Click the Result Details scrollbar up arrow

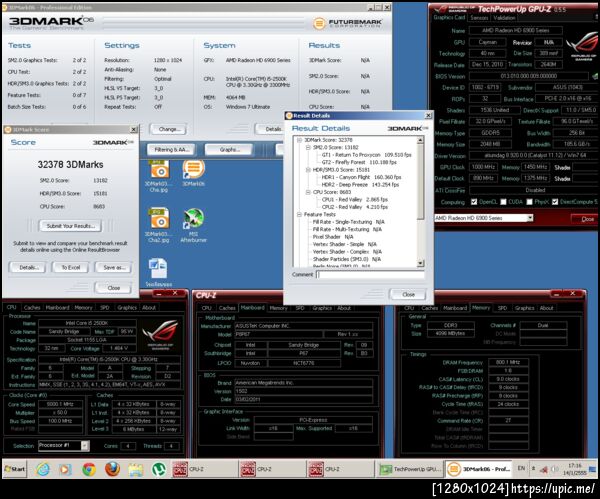[420, 140]
